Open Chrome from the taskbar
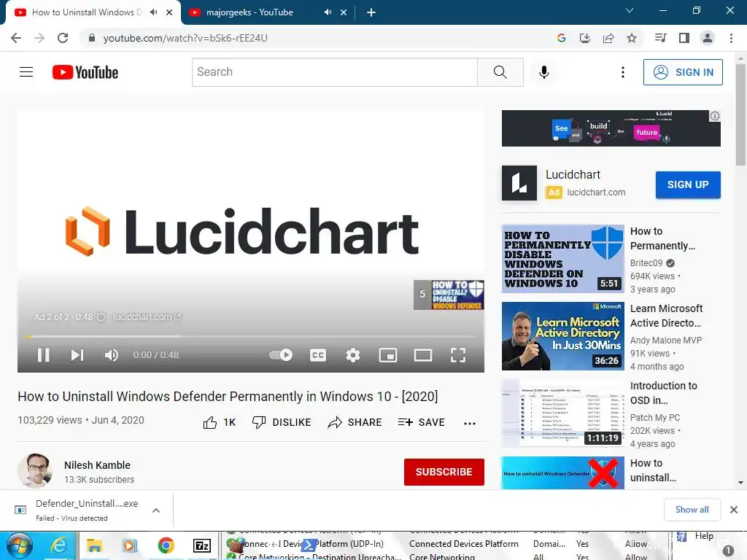 pos(166,545)
